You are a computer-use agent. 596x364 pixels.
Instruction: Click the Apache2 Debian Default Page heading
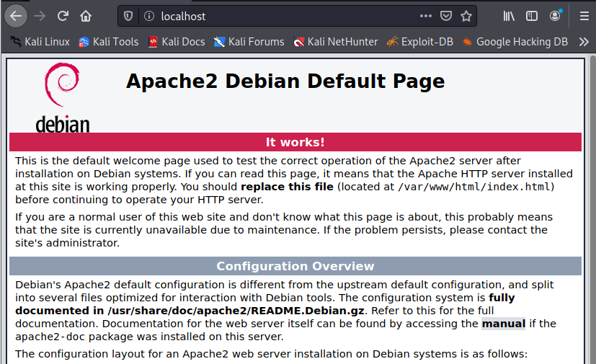[285, 81]
